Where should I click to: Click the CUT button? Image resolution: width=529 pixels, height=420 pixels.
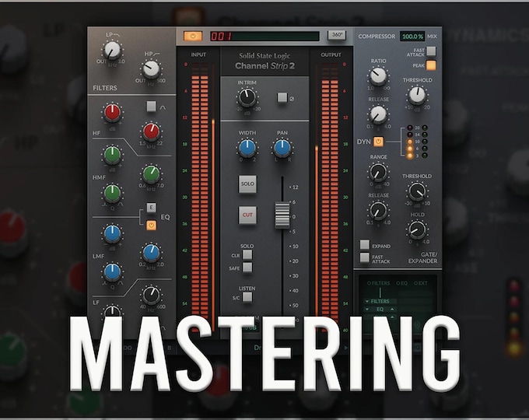(247, 215)
